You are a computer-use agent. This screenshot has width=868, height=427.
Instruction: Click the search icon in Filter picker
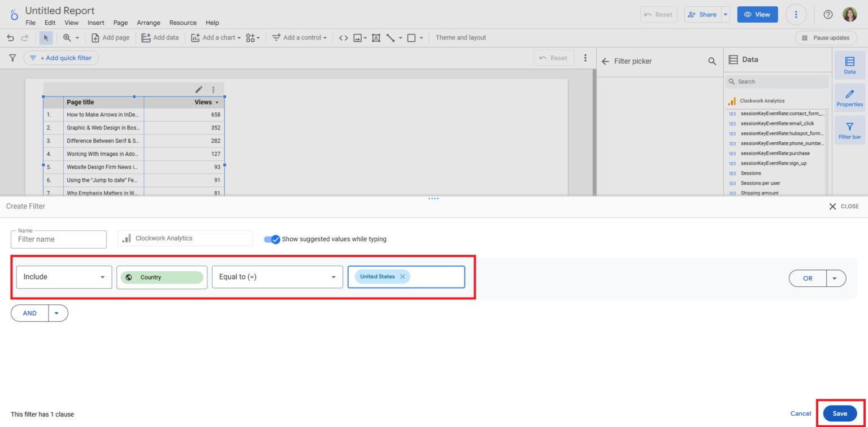(x=712, y=61)
